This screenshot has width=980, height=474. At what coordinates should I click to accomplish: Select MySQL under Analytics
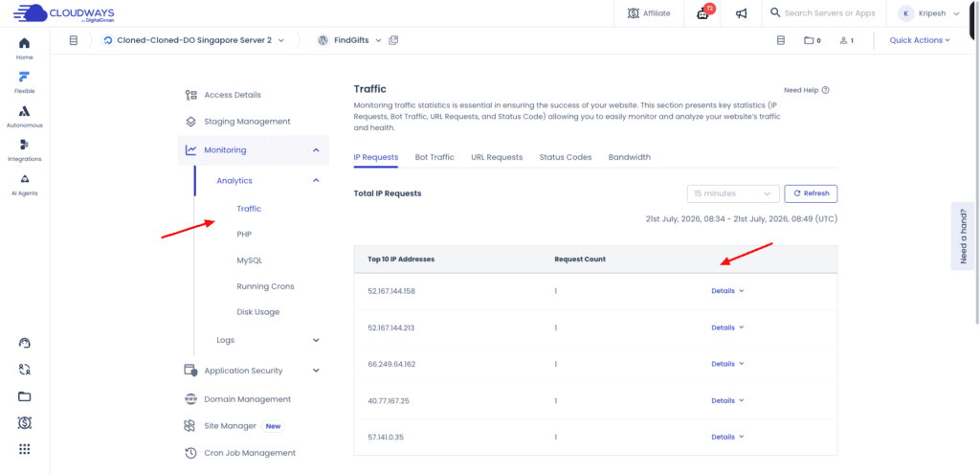click(x=250, y=260)
